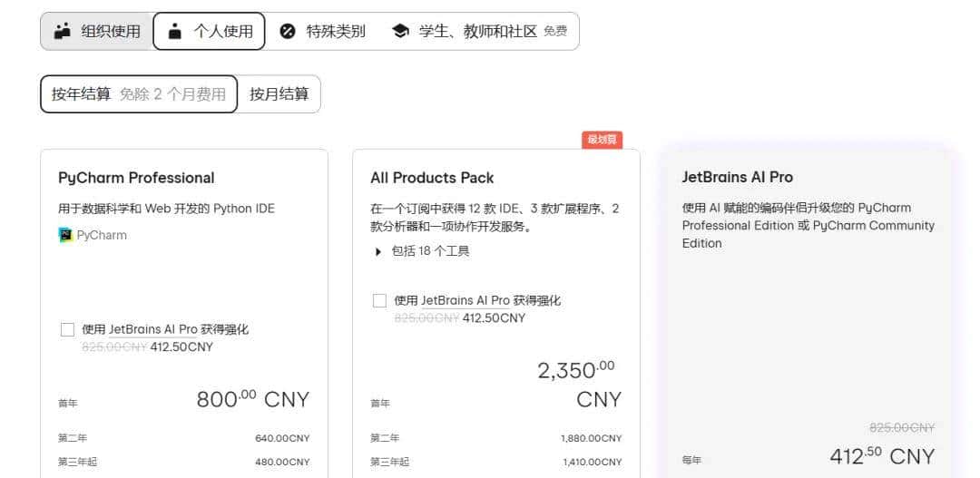Click JetBrains AI Pro link in PyCharm card
The height and width of the screenshot is (478, 980).
[152, 329]
